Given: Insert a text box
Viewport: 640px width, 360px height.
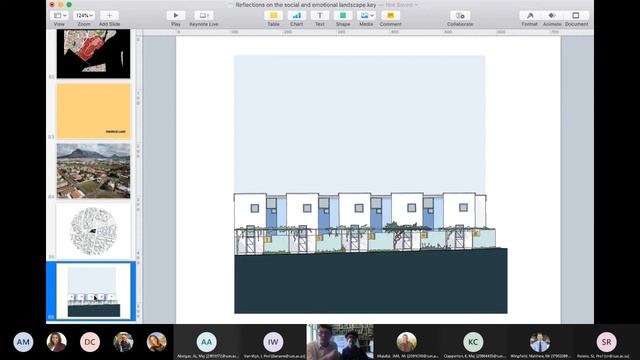Looking at the screenshot, I should click(320, 16).
